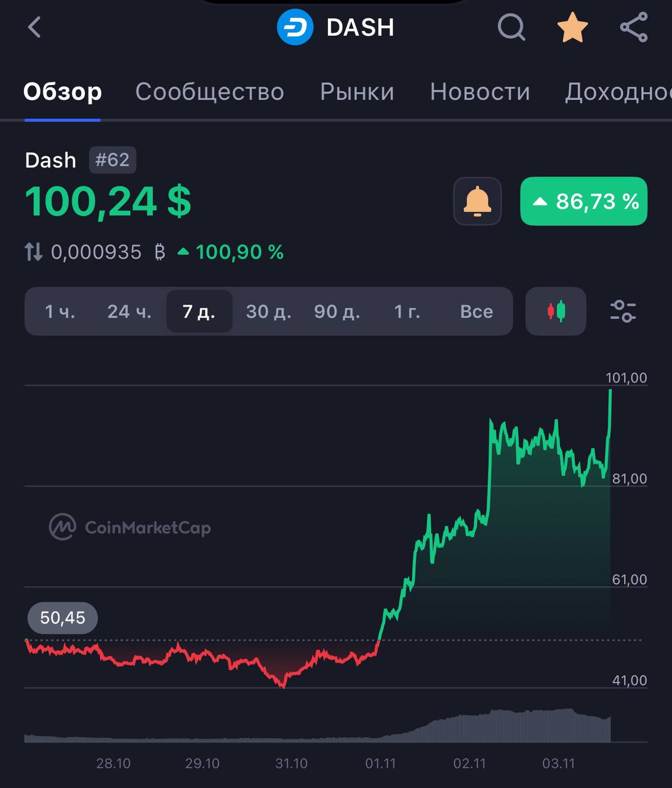
Task: Toggle the 24ч time range
Action: (x=129, y=312)
